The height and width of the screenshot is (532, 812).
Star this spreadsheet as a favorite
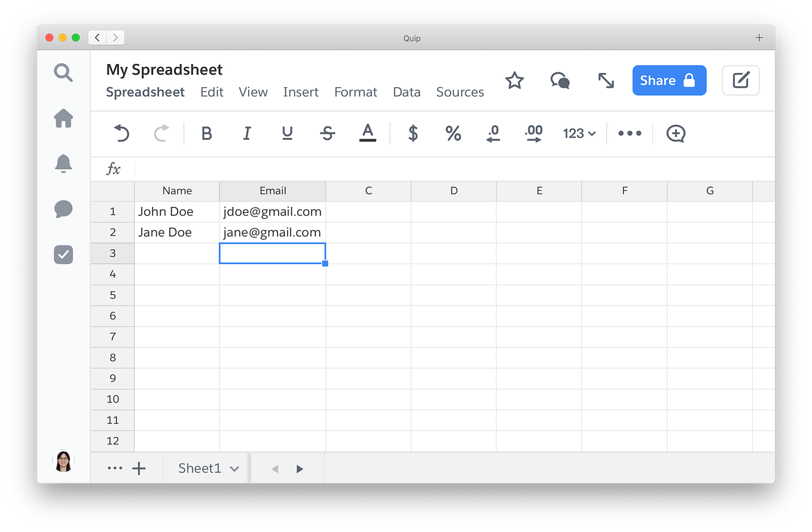(514, 80)
